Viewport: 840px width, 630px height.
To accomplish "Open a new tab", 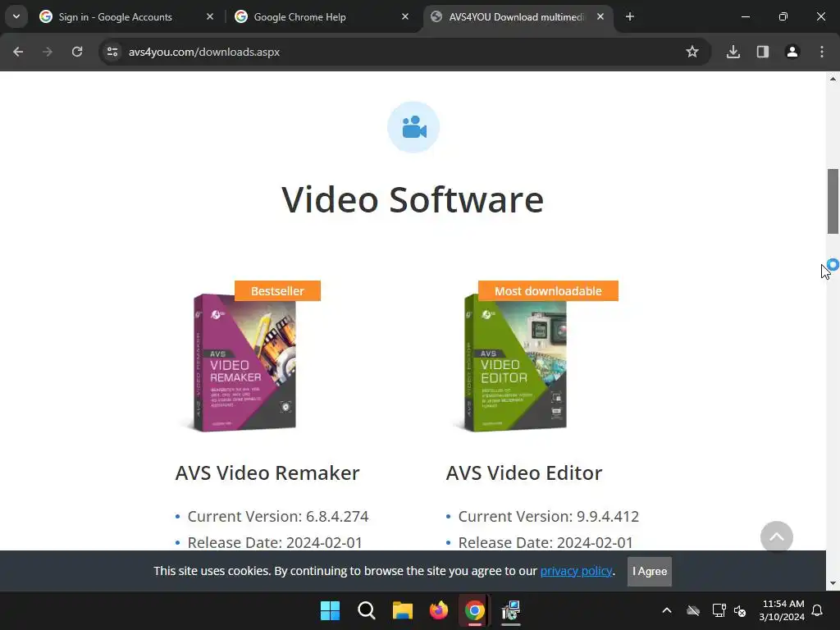I will (630, 16).
